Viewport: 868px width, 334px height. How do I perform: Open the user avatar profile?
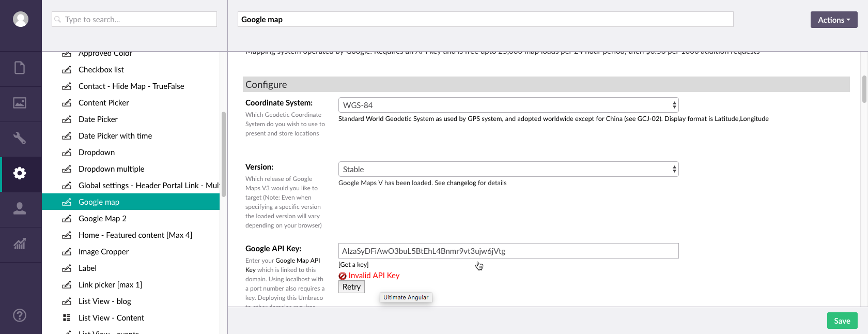point(21,19)
